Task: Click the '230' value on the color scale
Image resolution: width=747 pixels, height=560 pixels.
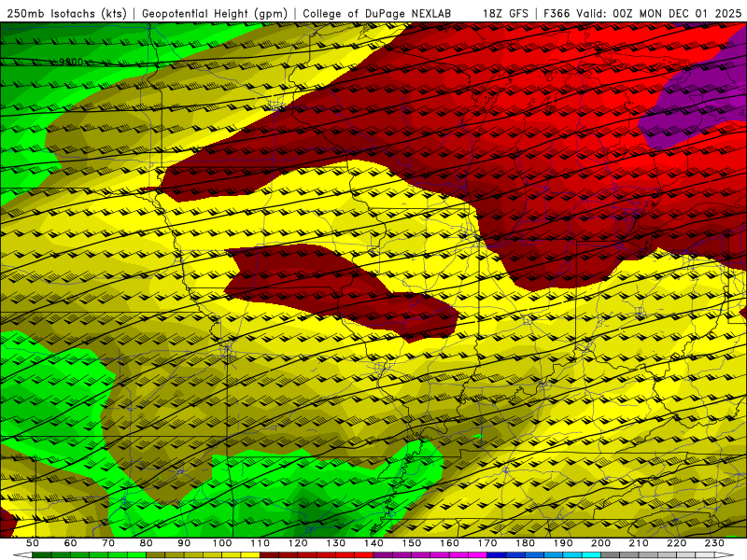Action: 714,543
